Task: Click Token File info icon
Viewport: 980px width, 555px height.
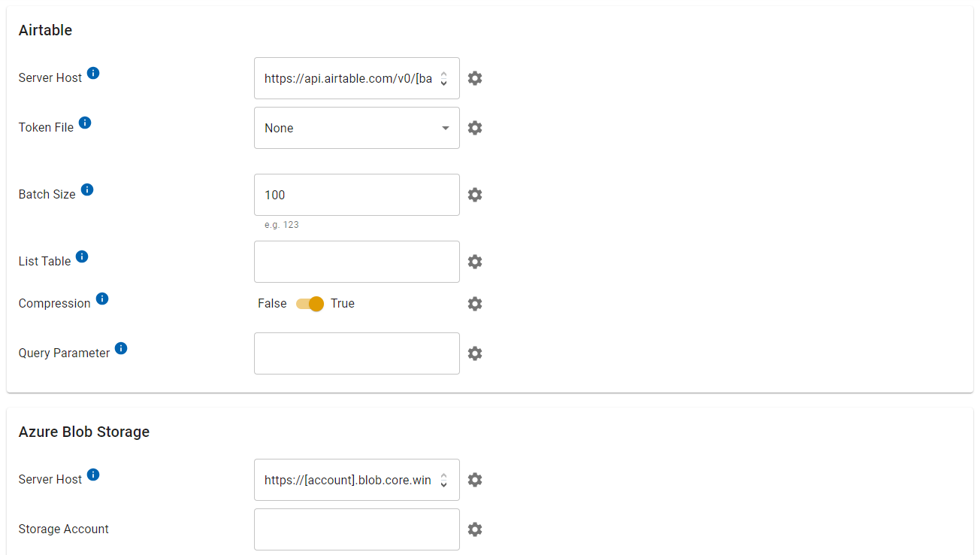Action: (85, 123)
